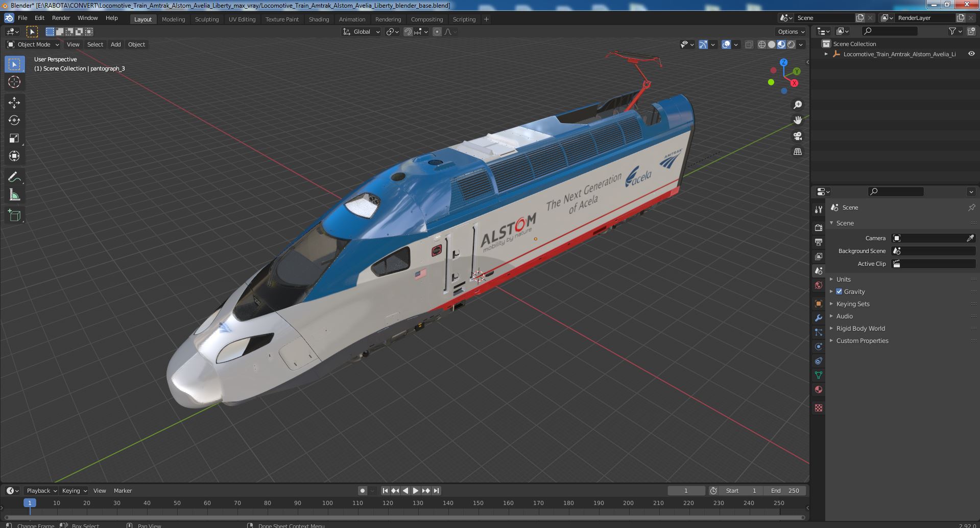
Task: Switch to rendered viewport shading
Action: tap(791, 44)
